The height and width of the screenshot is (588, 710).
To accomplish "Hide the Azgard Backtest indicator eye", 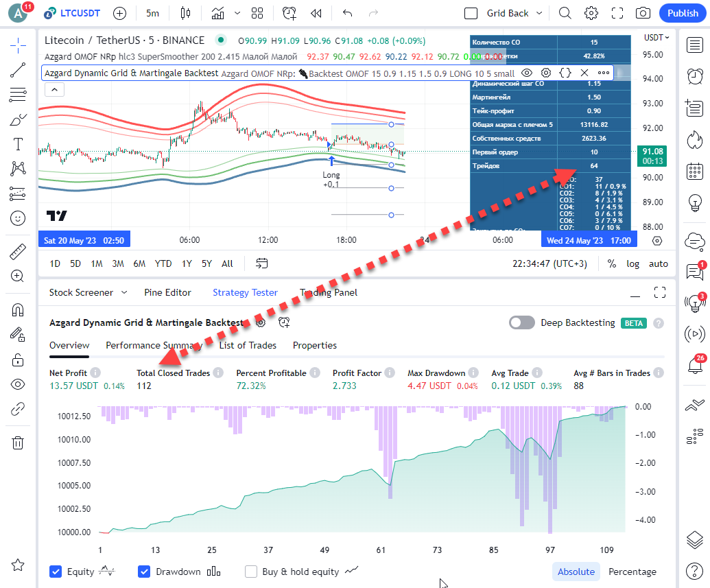I will (527, 73).
